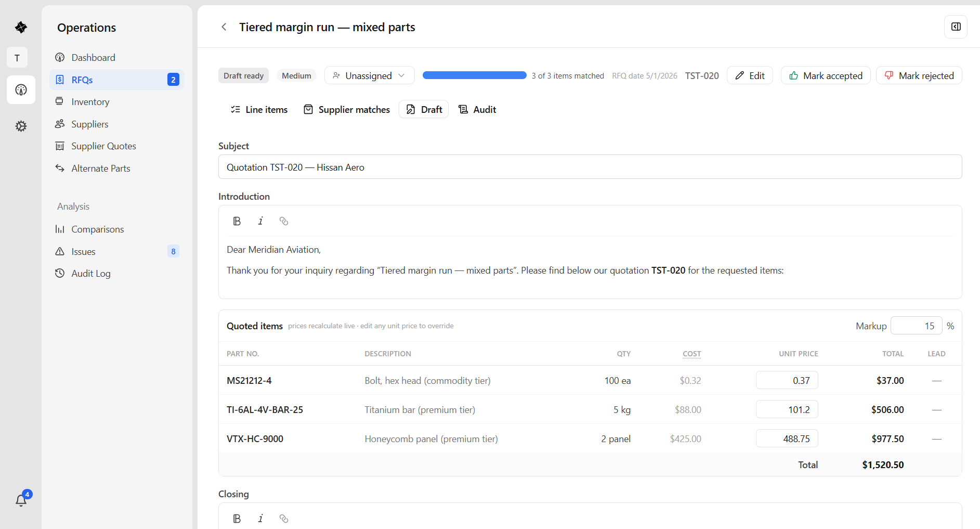Insert link icon in Introduction editor

tap(284, 221)
